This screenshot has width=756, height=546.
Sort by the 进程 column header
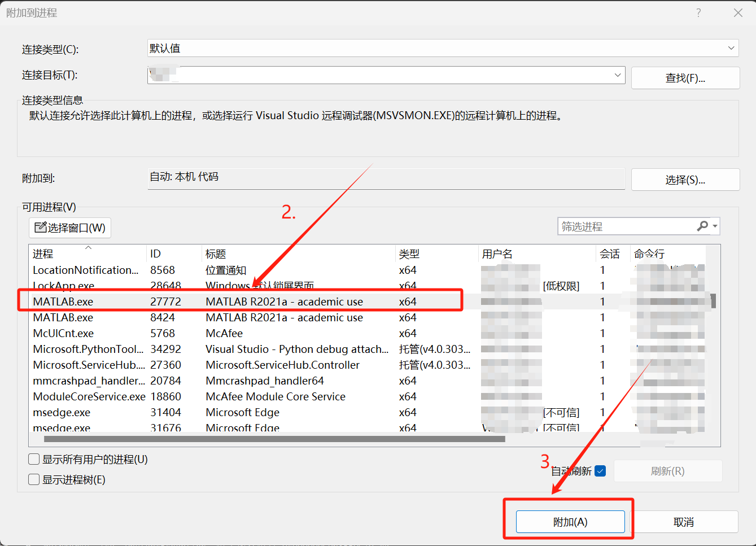click(x=87, y=254)
